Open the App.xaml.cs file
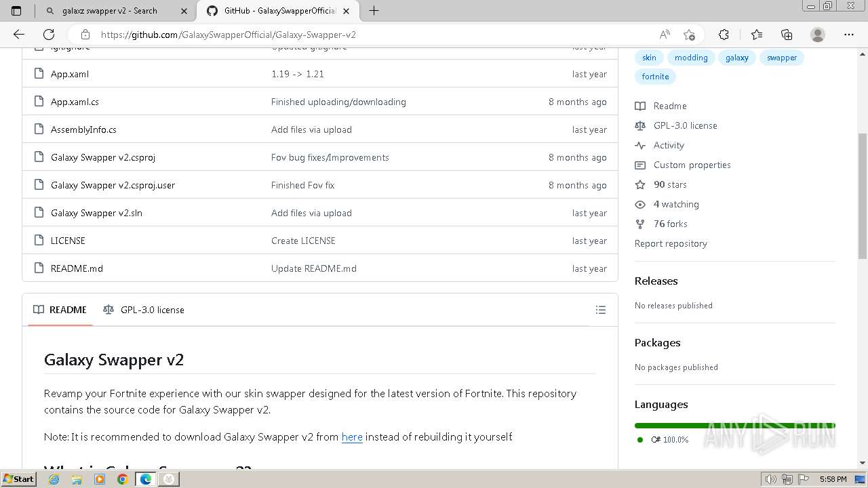Viewport: 868px width, 488px height. (x=75, y=102)
